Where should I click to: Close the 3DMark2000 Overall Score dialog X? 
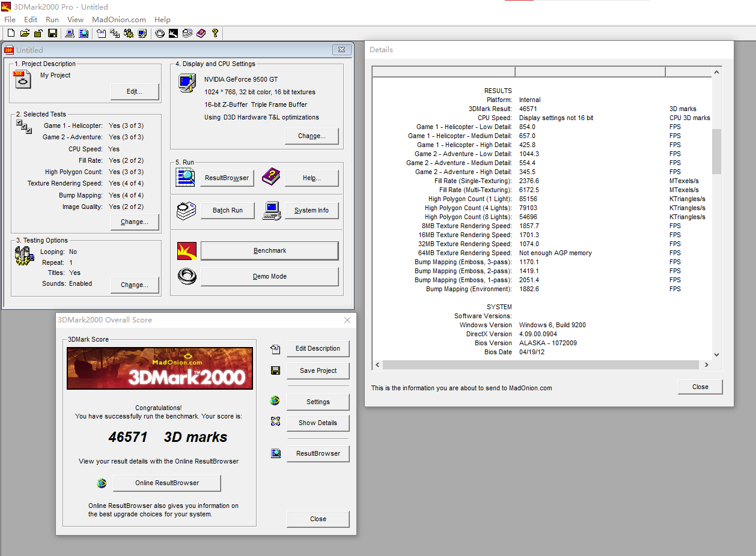(347, 320)
